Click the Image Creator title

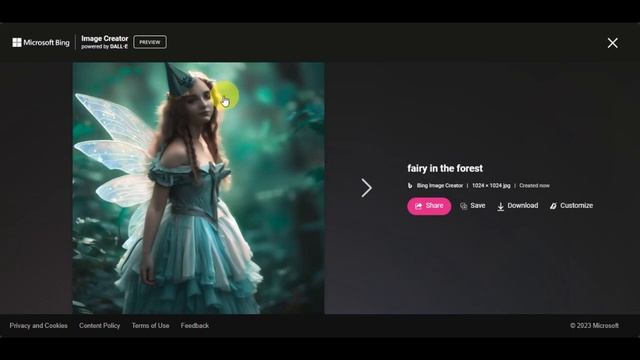104,38
